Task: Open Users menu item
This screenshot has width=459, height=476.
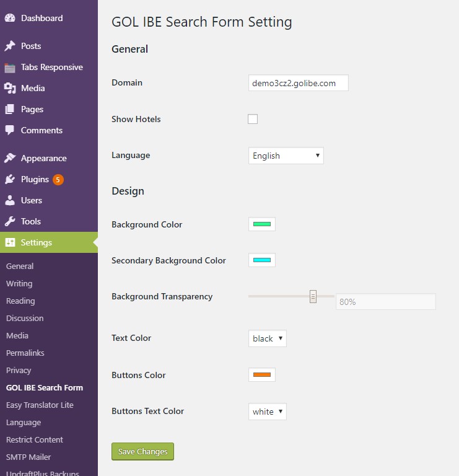Action: pos(49,200)
